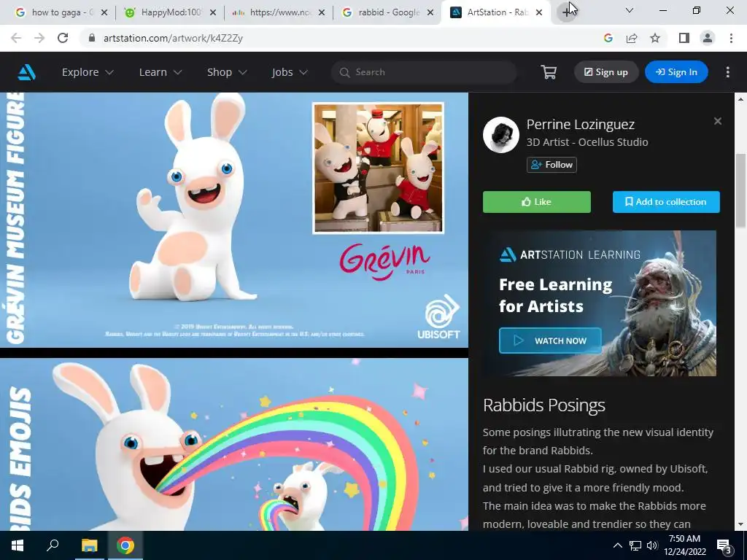
Task: Click WATCH NOW on the learning ad
Action: point(550,341)
